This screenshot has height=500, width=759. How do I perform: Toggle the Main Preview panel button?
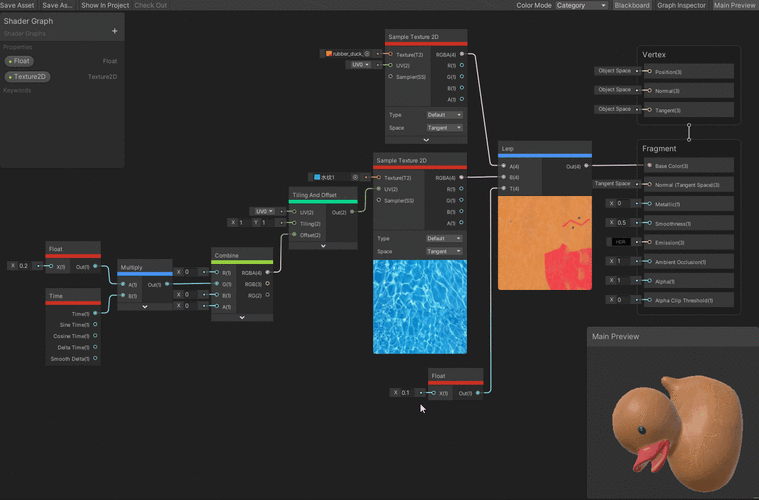point(734,5)
